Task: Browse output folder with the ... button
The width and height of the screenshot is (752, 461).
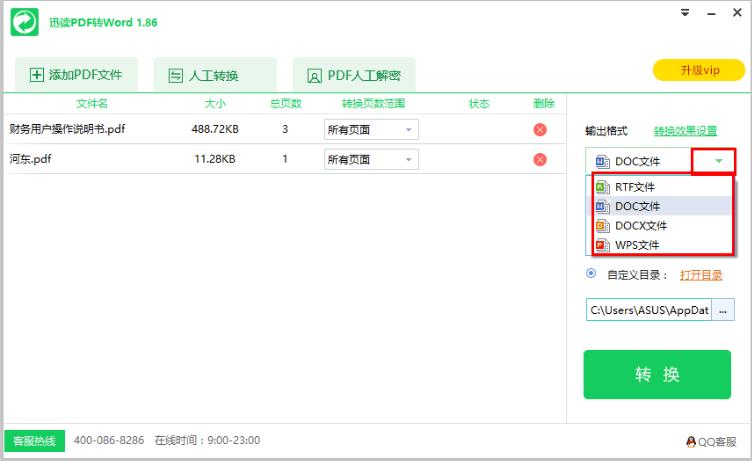Action: coord(723,310)
